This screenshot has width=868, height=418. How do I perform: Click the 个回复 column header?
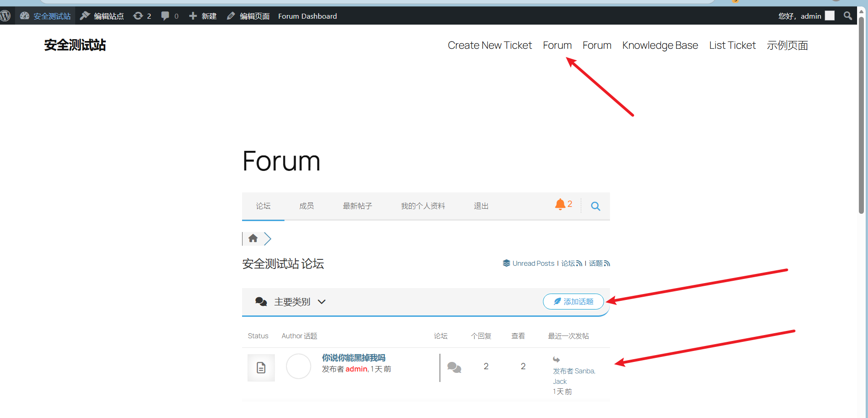click(x=481, y=336)
